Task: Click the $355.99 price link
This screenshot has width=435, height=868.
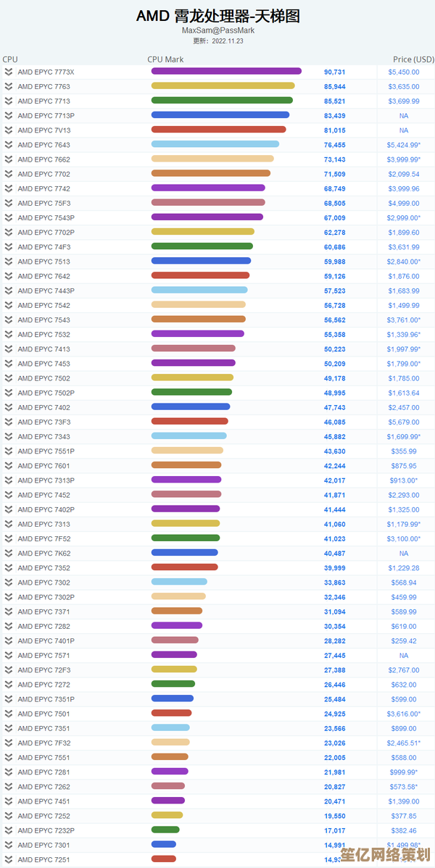Action: tap(403, 451)
